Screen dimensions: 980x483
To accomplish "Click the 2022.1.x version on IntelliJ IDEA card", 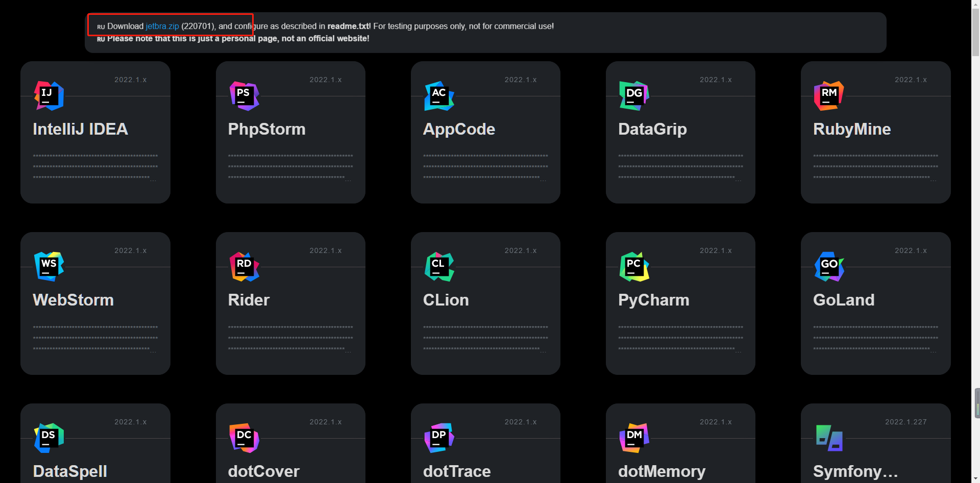I will coord(131,80).
